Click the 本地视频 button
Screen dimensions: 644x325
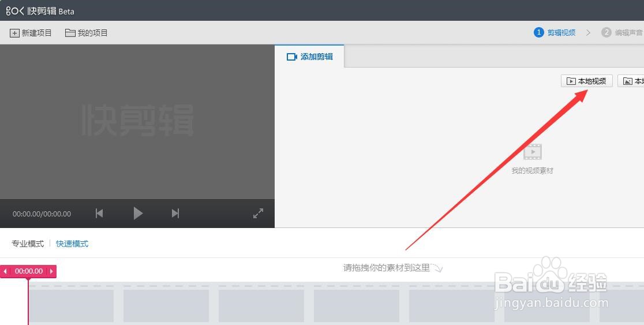pos(586,81)
